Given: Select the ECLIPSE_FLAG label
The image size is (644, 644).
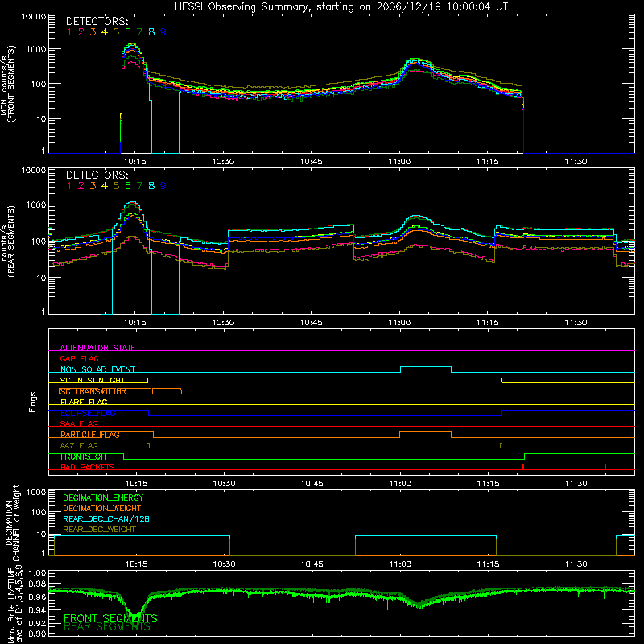Looking at the screenshot, I should tap(88, 413).
